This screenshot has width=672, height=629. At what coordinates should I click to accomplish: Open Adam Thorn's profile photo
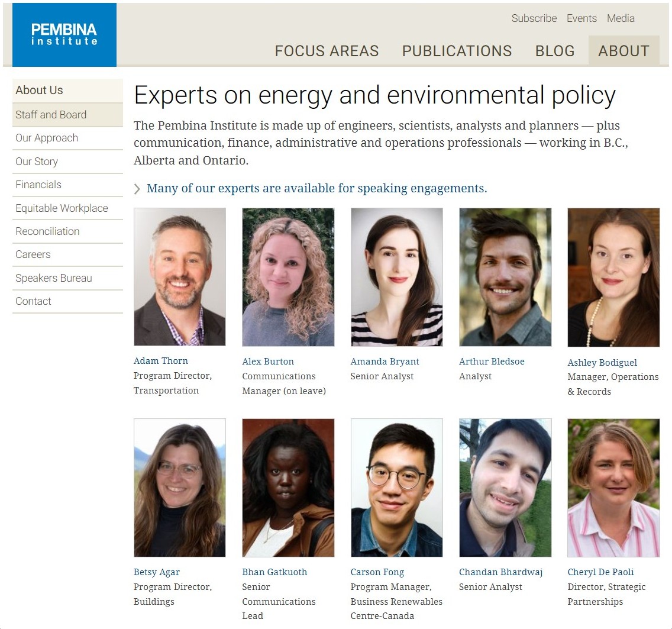(x=179, y=276)
